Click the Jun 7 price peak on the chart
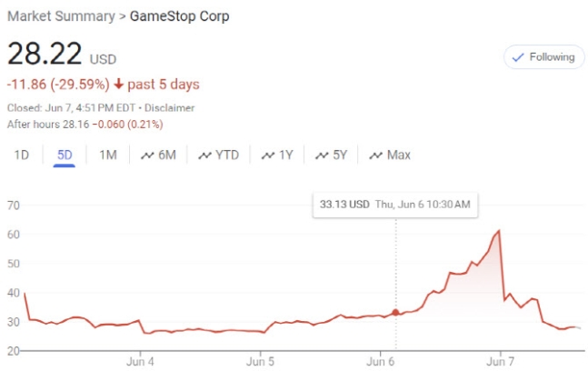 pyautogui.click(x=499, y=231)
